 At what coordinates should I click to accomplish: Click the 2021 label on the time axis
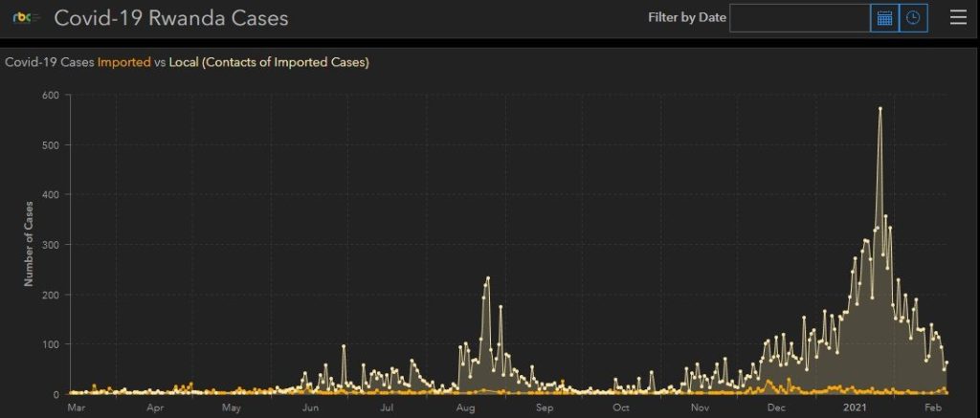855,408
